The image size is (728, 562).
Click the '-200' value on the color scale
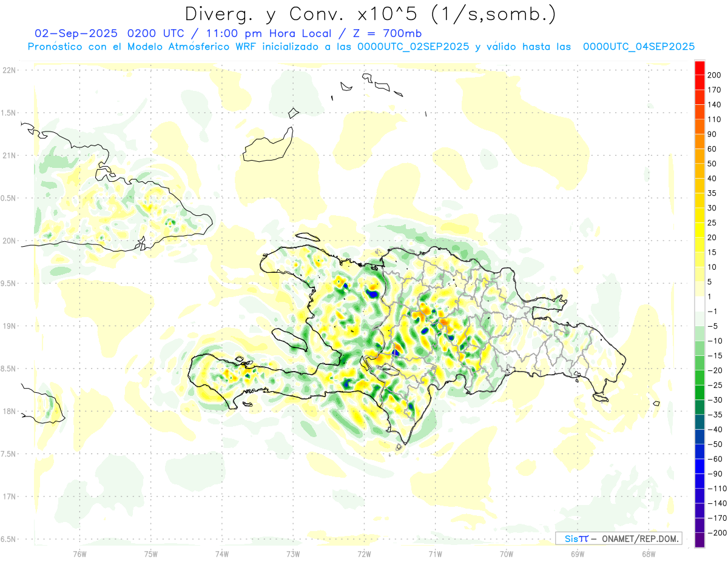[x=716, y=532]
